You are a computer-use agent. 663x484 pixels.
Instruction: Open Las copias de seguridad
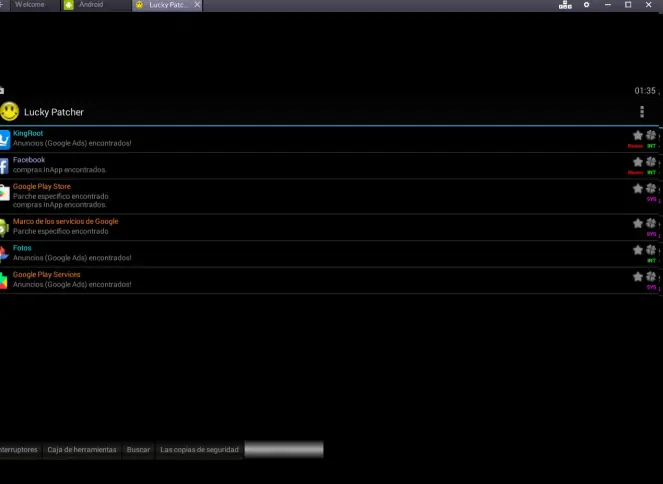pos(199,449)
